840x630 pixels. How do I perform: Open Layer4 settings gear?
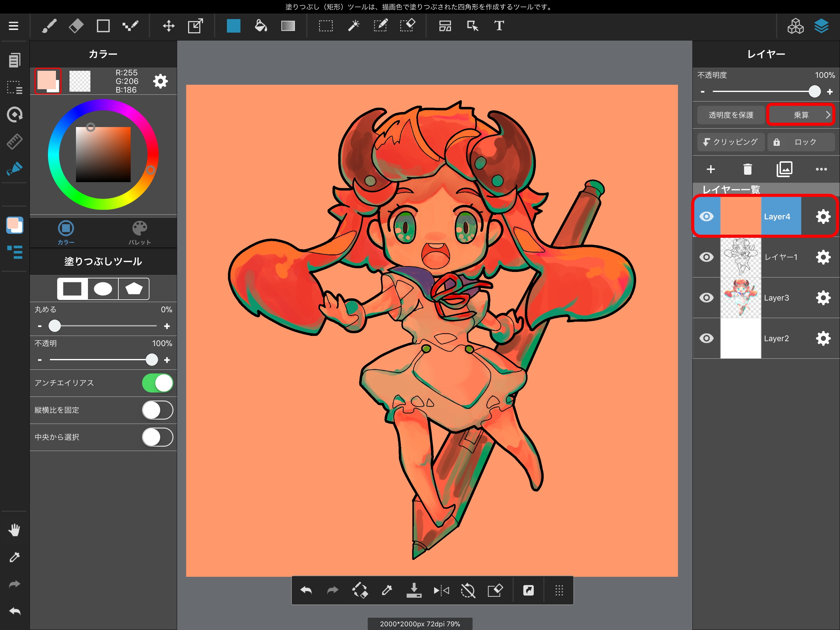click(823, 217)
